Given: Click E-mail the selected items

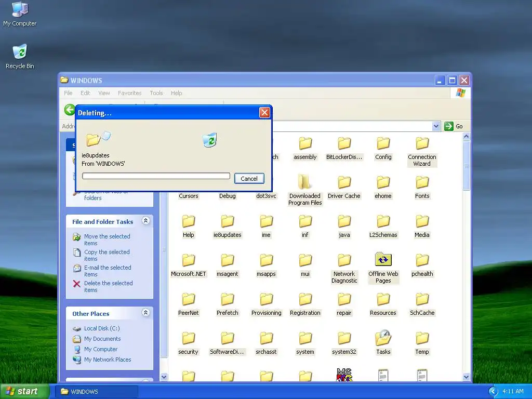Looking at the screenshot, I should (107, 271).
